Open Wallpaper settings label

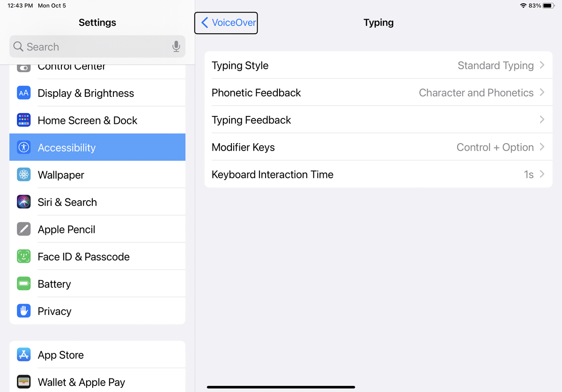click(61, 175)
